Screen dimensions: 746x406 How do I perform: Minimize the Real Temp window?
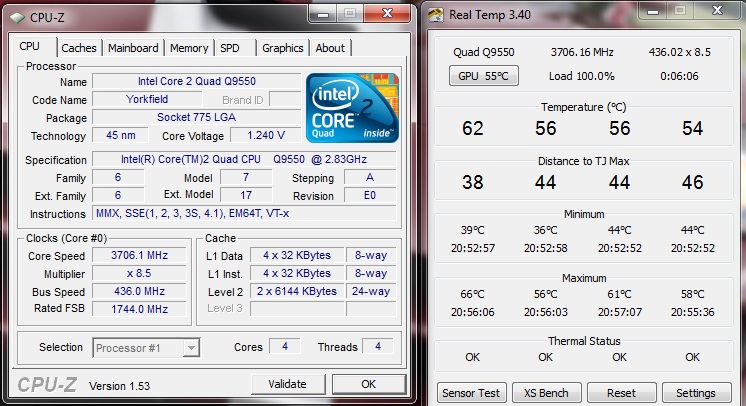pyautogui.click(x=653, y=11)
